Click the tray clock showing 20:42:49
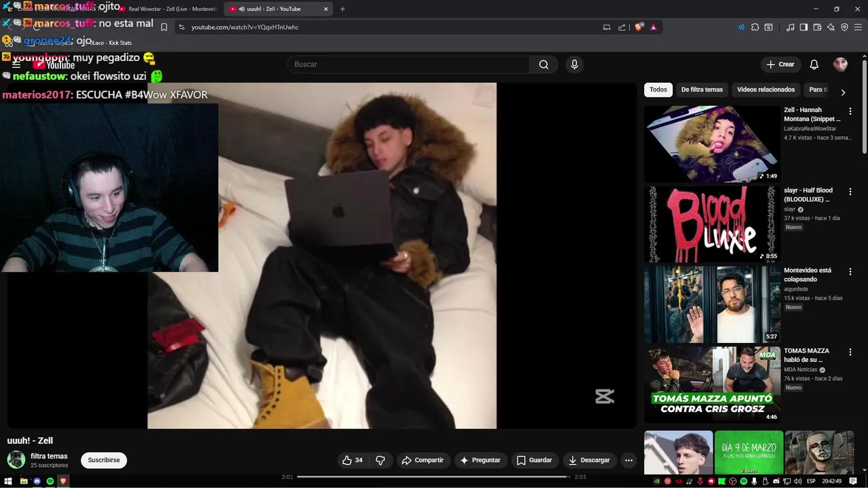This screenshot has width=868, height=488. [x=831, y=481]
